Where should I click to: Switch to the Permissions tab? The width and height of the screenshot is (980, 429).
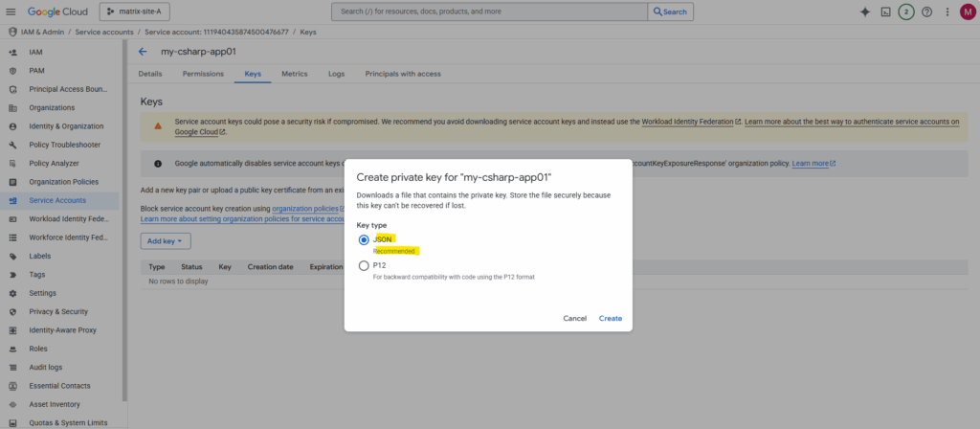[202, 74]
